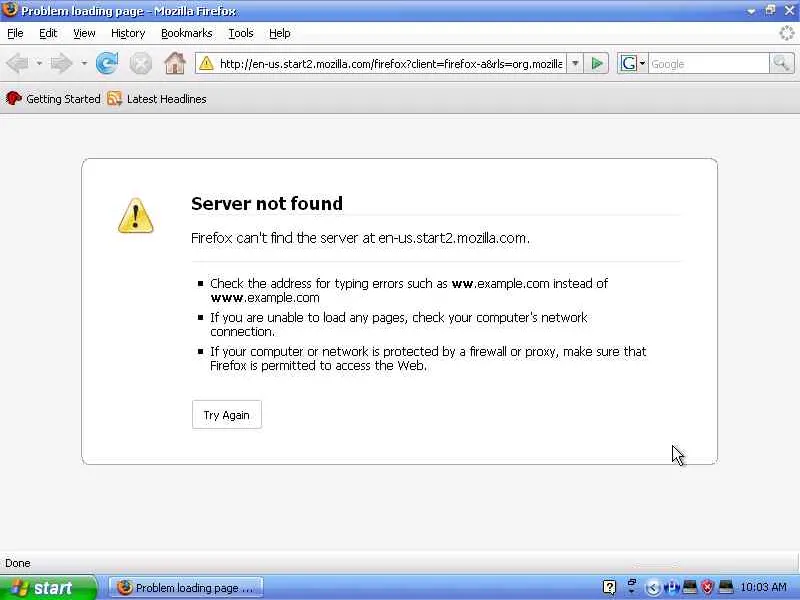Click the warning site icon in address bar
The width and height of the screenshot is (800, 600).
[x=206, y=64]
